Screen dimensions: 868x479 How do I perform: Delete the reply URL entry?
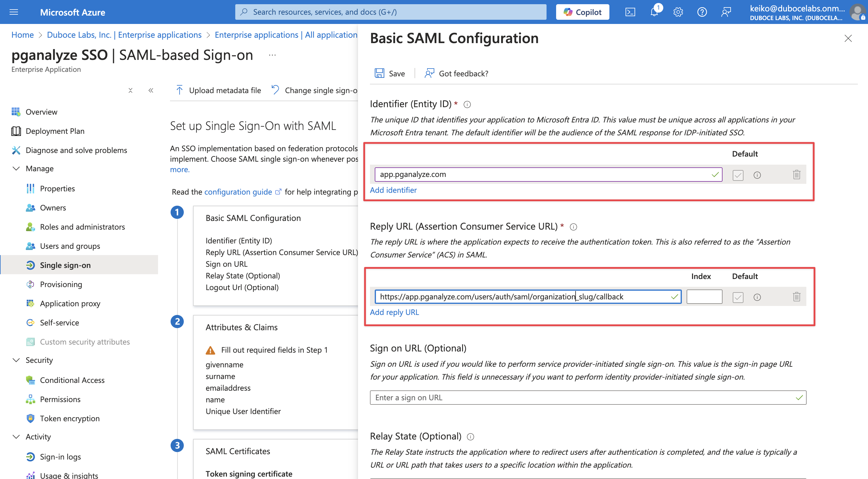tap(796, 297)
